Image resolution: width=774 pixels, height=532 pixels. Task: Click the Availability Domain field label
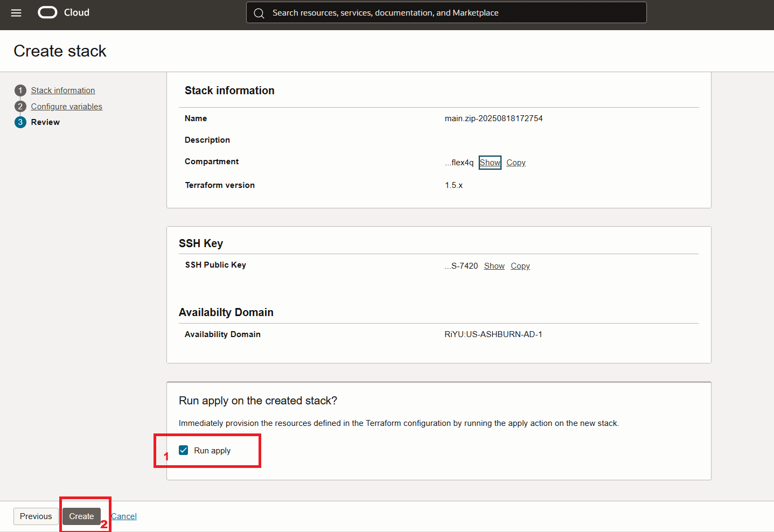coord(222,334)
